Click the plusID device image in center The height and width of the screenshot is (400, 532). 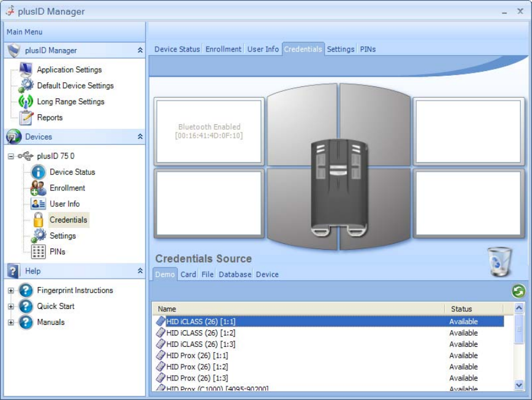pyautogui.click(x=339, y=188)
